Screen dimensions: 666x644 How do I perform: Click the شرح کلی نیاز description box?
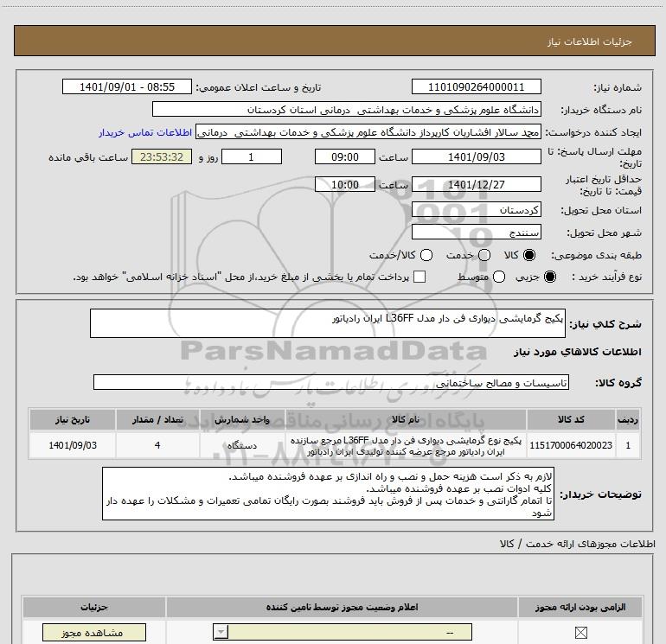click(x=328, y=323)
